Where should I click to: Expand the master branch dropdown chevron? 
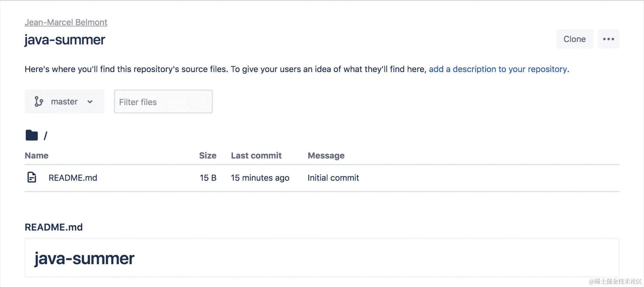(90, 102)
